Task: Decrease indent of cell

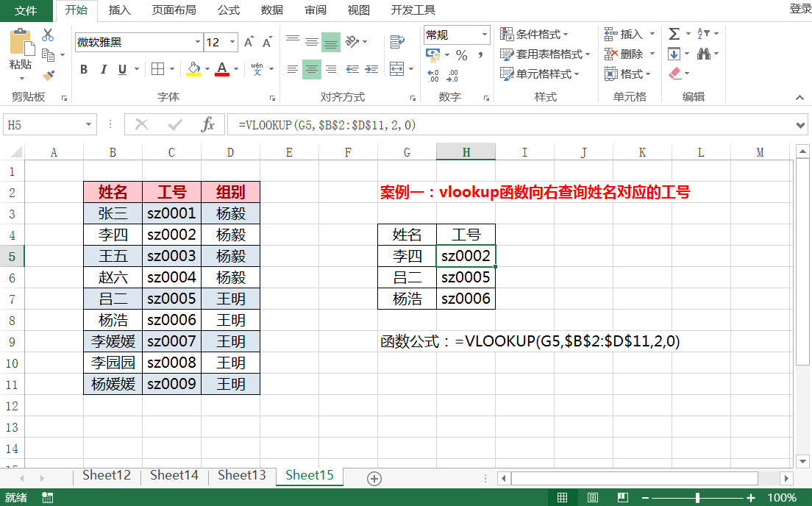Action: click(352, 69)
